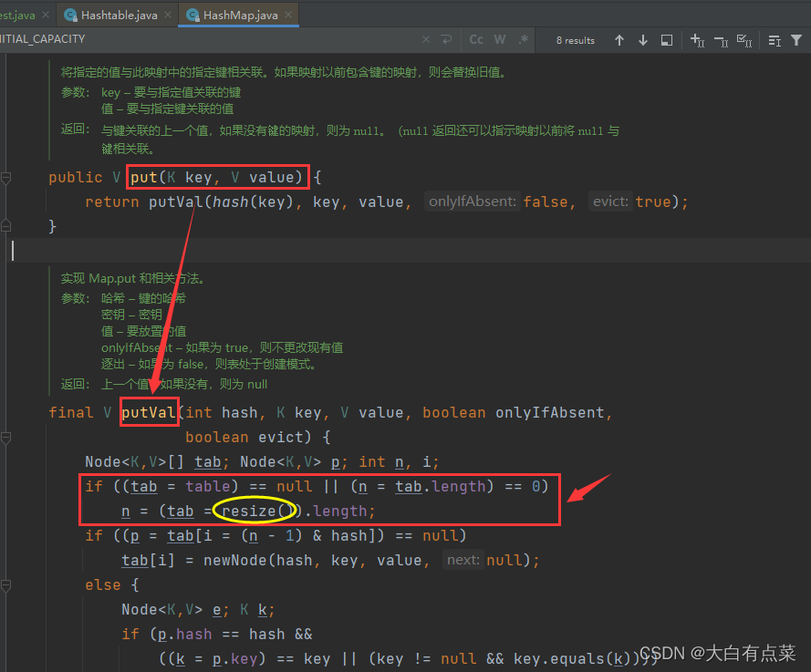Viewport: 811px width, 672px height.
Task: Clear the search field text
Action: click(426, 39)
